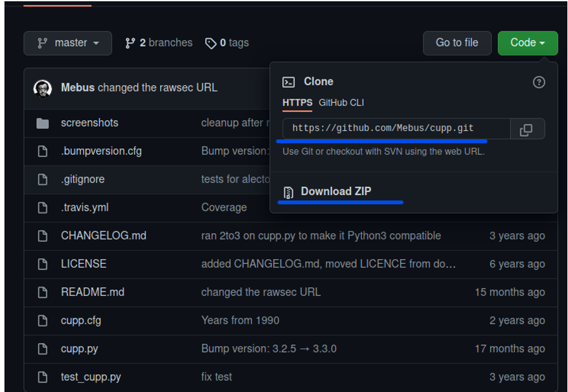Viewport: 568px width, 392px height.
Task: Select the HTTPS clone tab
Action: pos(297,103)
